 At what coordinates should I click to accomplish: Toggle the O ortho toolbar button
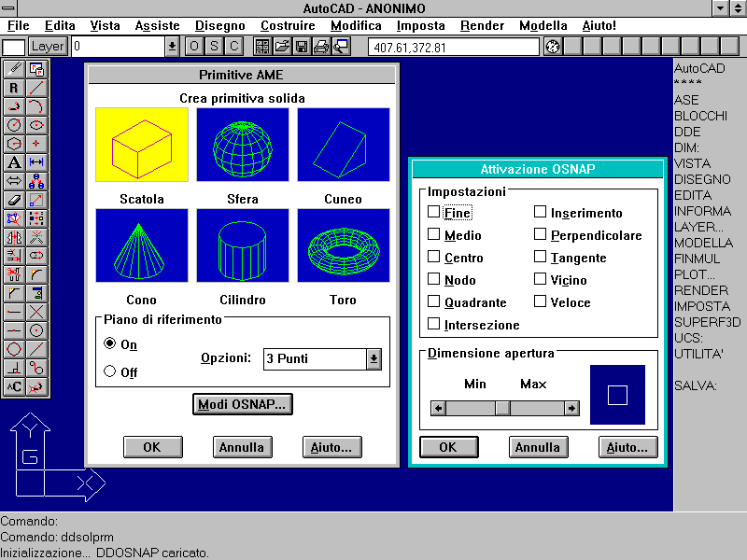coord(194,46)
